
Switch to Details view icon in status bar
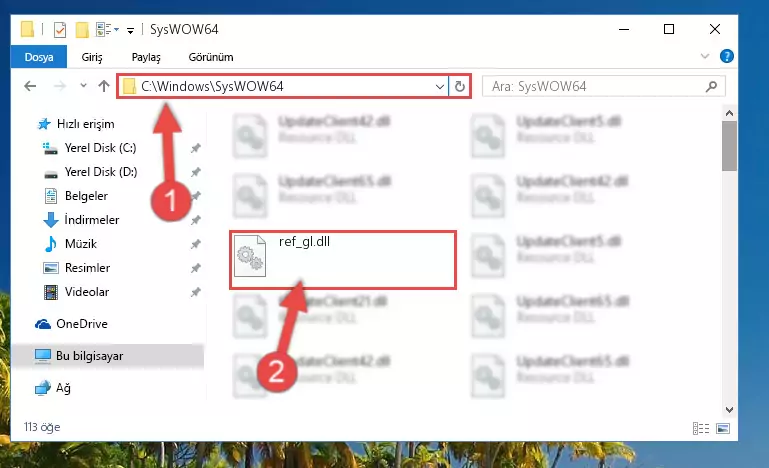[x=701, y=428]
